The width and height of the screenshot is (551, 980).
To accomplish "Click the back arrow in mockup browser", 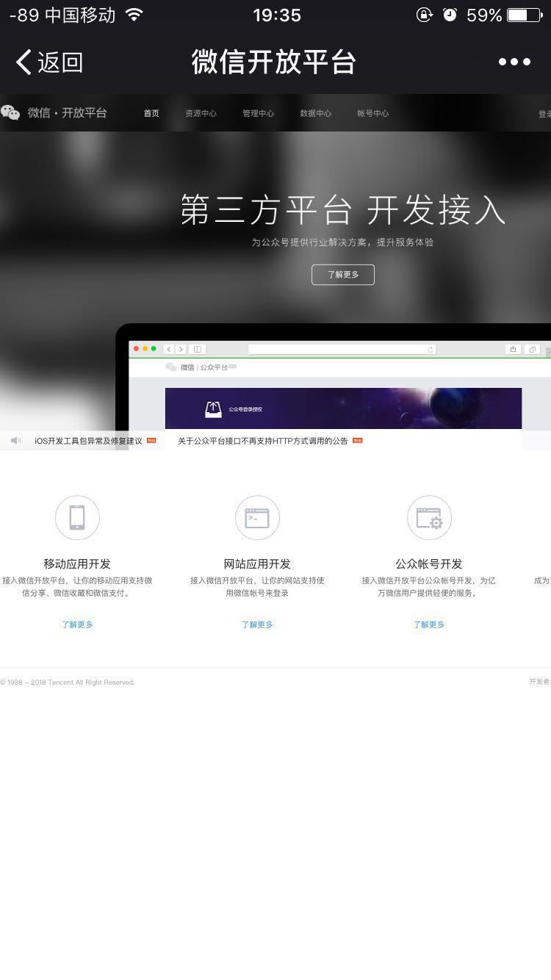I will (169, 349).
